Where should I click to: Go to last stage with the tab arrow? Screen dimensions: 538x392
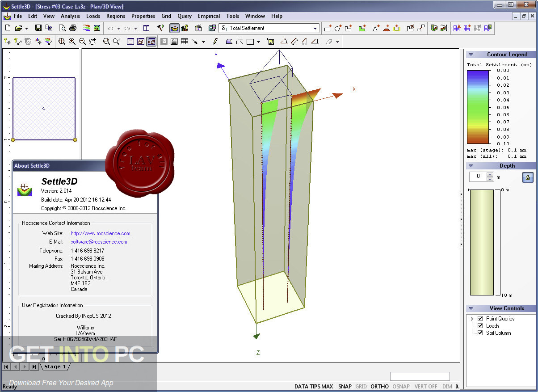point(34,367)
